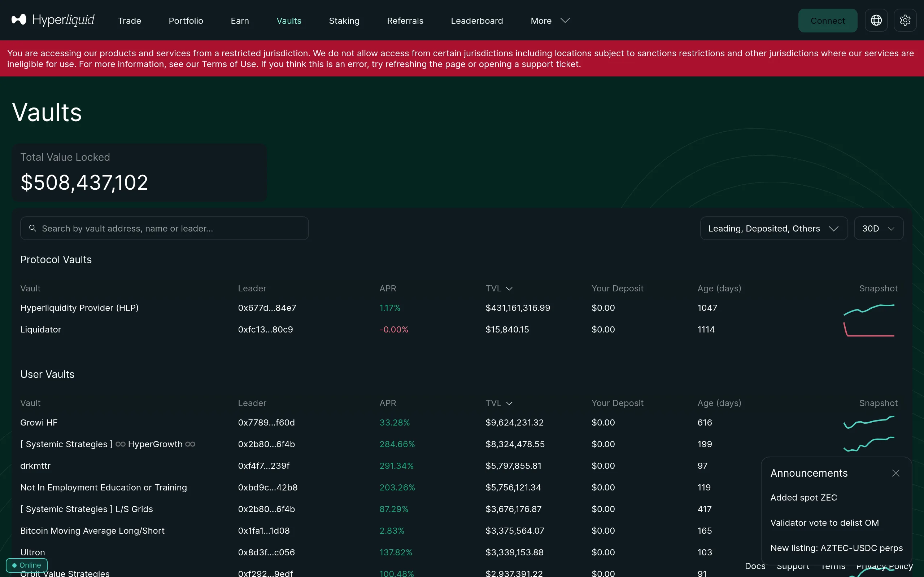Open the Docs link

[755, 566]
